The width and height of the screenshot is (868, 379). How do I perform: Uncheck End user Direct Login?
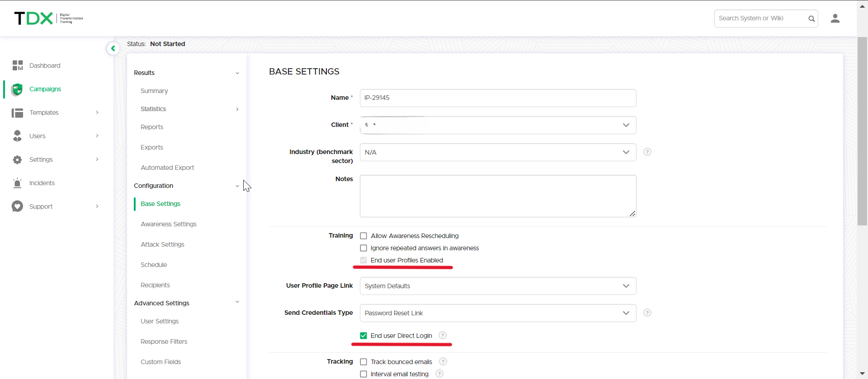click(363, 336)
